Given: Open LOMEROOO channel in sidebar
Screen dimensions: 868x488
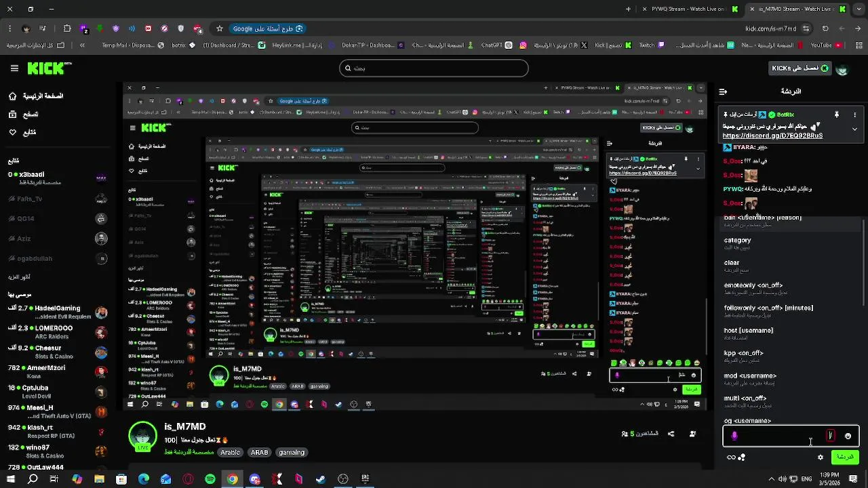Looking at the screenshot, I should [58, 332].
